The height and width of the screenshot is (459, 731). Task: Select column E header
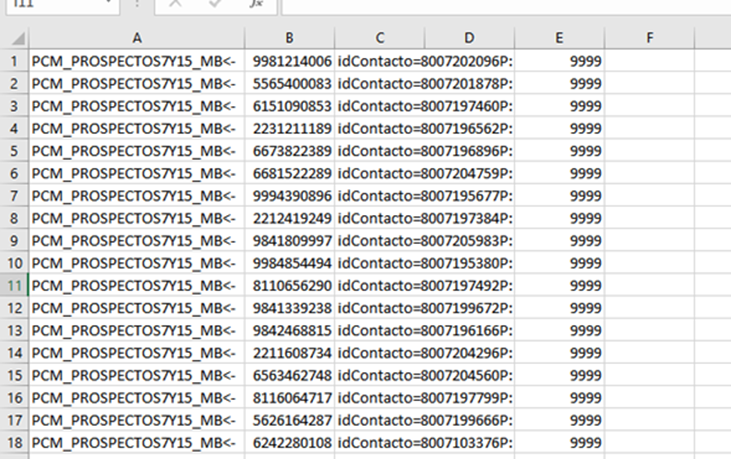pyautogui.click(x=559, y=39)
